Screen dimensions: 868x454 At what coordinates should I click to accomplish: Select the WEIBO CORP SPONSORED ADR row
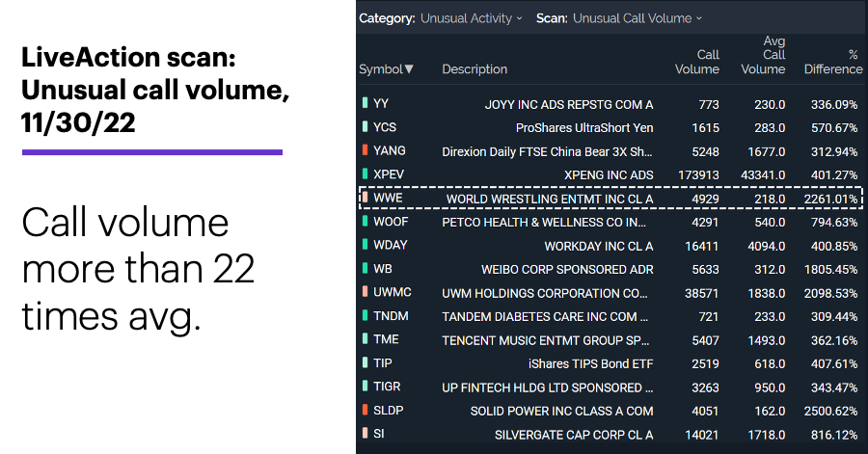[x=610, y=269]
